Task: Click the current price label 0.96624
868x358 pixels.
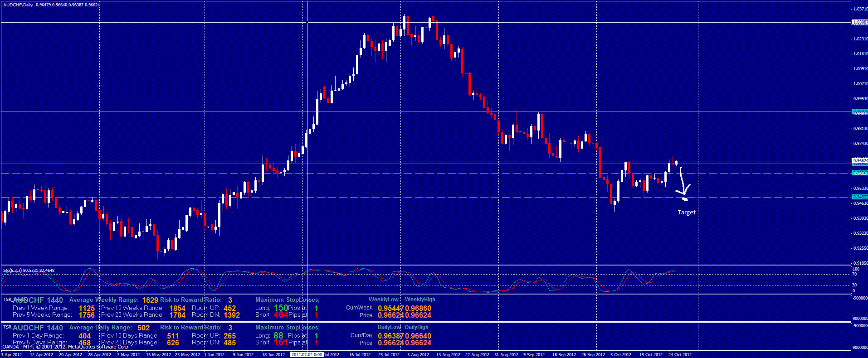Action: click(x=860, y=160)
